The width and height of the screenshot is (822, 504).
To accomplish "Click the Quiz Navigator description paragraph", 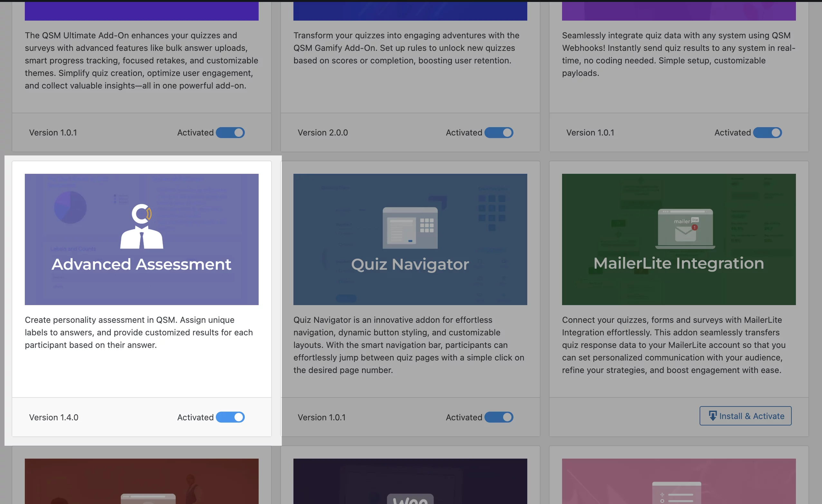I will pyautogui.click(x=409, y=345).
